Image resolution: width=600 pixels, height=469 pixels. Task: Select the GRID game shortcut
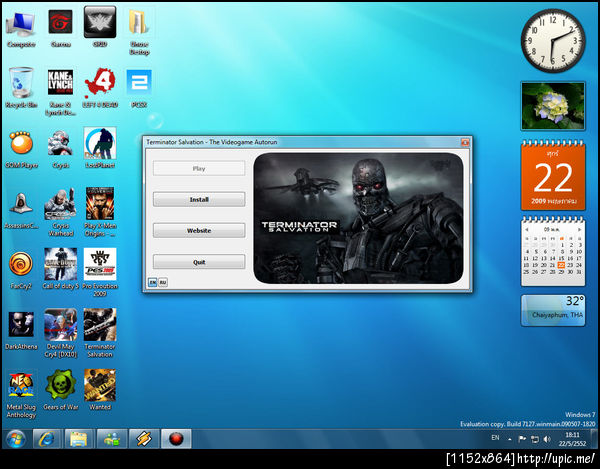click(x=100, y=27)
